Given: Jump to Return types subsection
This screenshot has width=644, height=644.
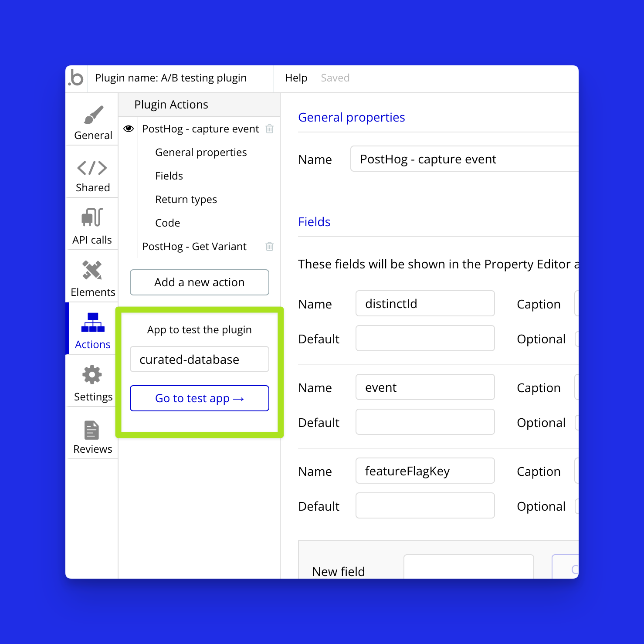Looking at the screenshot, I should 186,200.
